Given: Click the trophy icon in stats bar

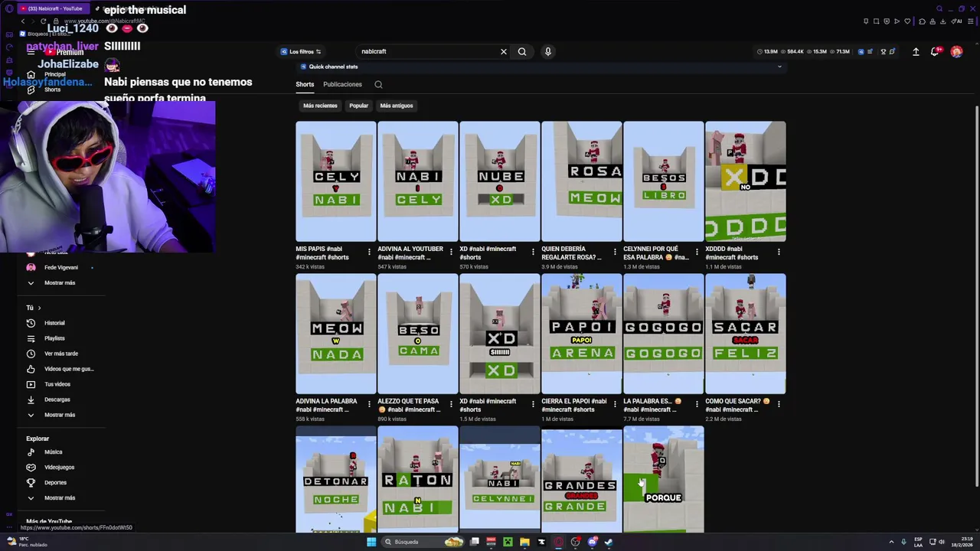Looking at the screenshot, I should (883, 51).
